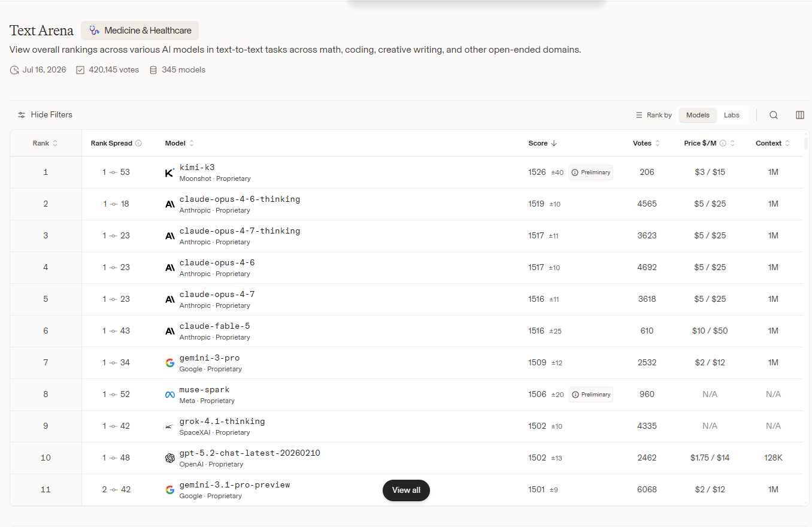Click the Anthropic logo beside claude-fable-5

pyautogui.click(x=170, y=331)
